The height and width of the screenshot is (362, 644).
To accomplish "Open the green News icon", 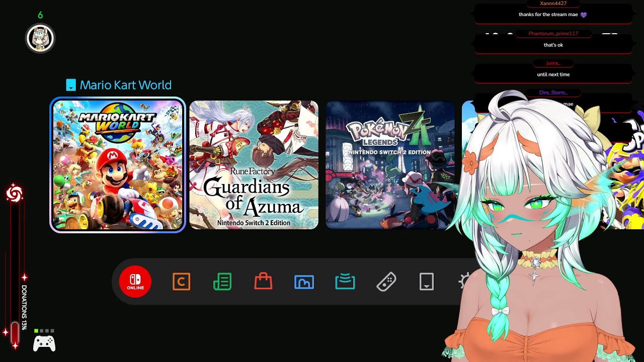I will click(x=222, y=282).
